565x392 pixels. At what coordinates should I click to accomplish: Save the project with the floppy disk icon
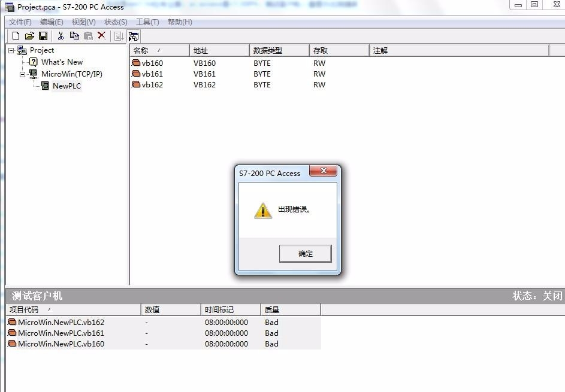click(43, 36)
